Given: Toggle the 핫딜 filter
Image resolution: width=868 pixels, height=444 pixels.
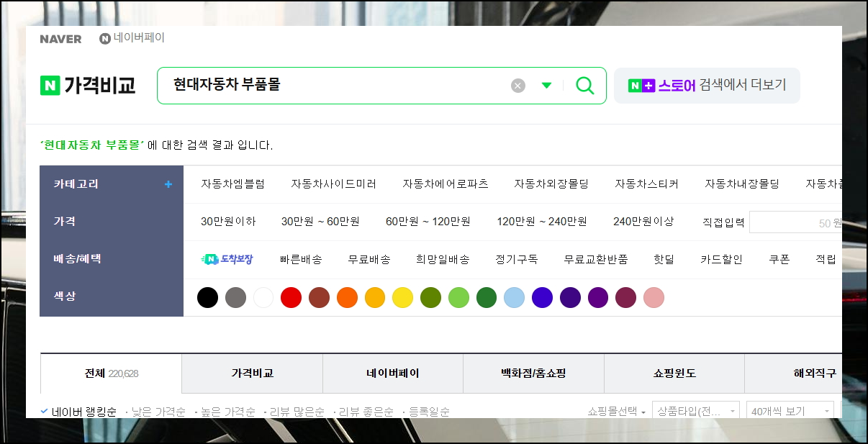Looking at the screenshot, I should [664, 259].
